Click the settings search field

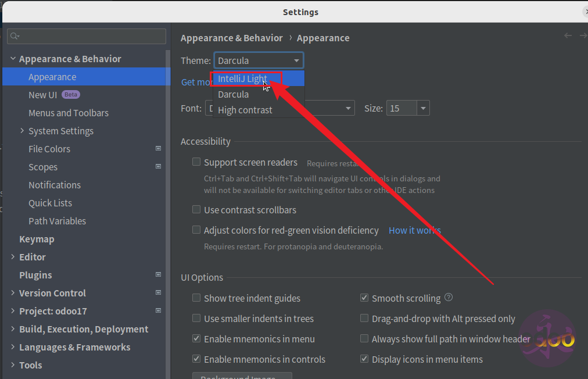[86, 36]
